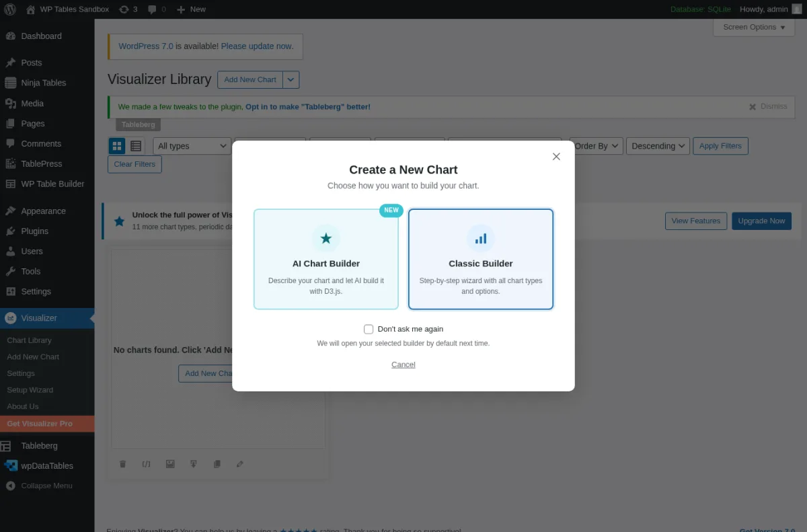
Task: Click the Pages sidebar icon
Action: click(11, 124)
